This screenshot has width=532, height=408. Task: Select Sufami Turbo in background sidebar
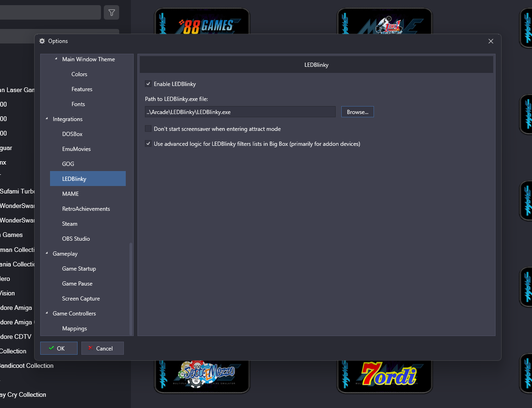[x=17, y=191]
